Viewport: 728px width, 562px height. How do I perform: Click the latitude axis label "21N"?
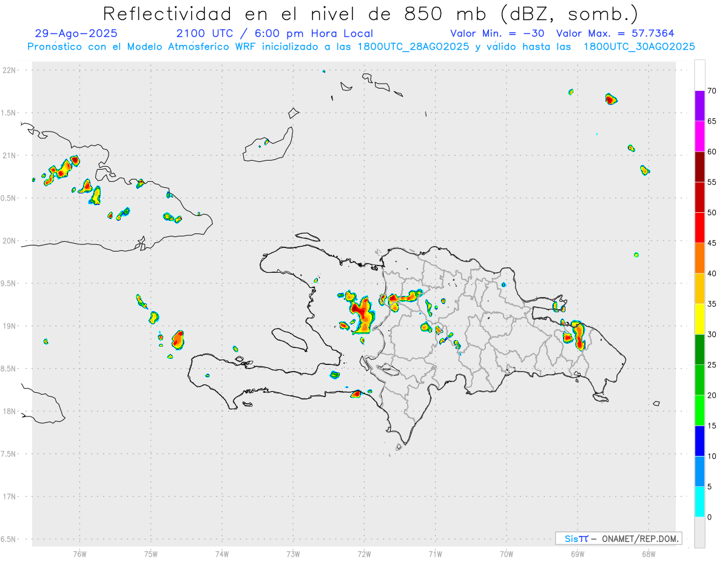(x=10, y=155)
